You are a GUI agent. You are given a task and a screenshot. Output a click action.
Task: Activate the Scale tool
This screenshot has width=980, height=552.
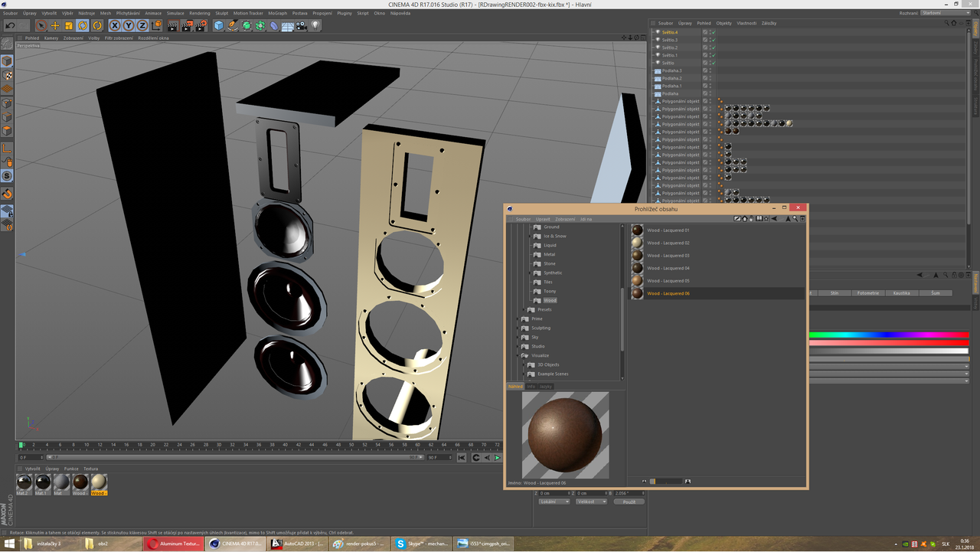(x=69, y=25)
